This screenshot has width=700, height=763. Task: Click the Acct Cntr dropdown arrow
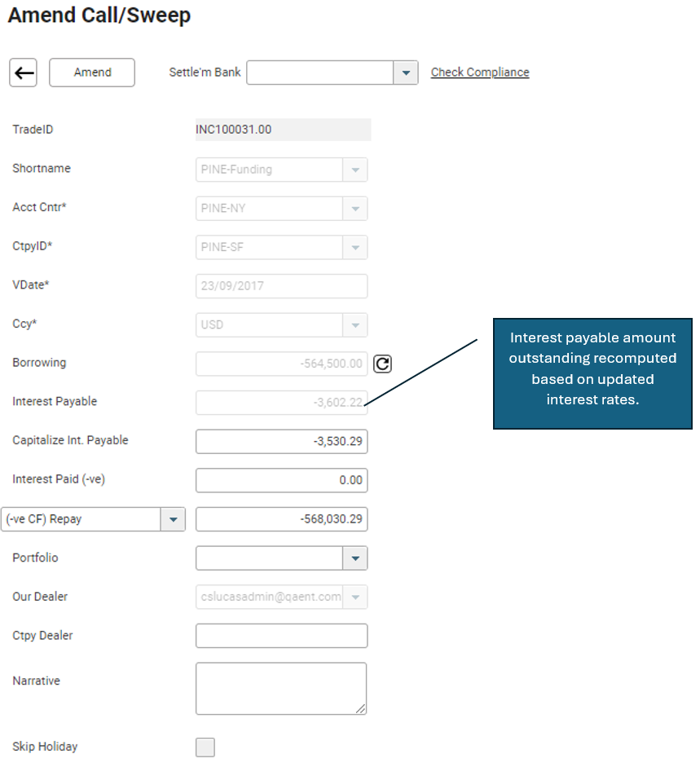[355, 209]
